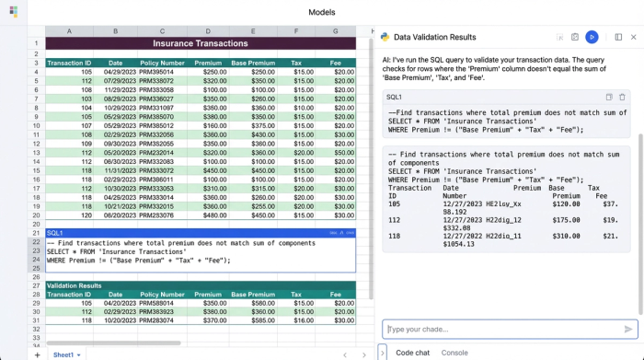Select Base Premium cell $430.00

click(x=253, y=134)
